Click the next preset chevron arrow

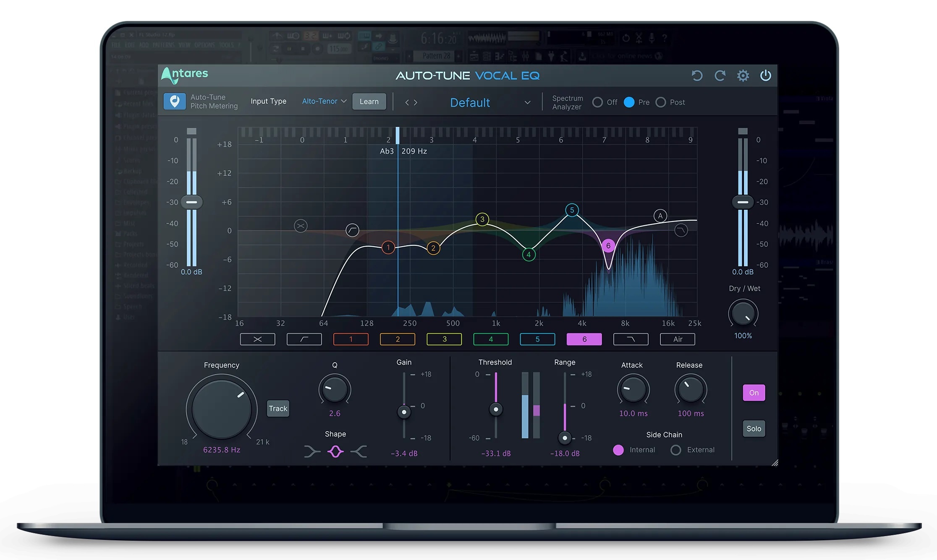tap(416, 102)
